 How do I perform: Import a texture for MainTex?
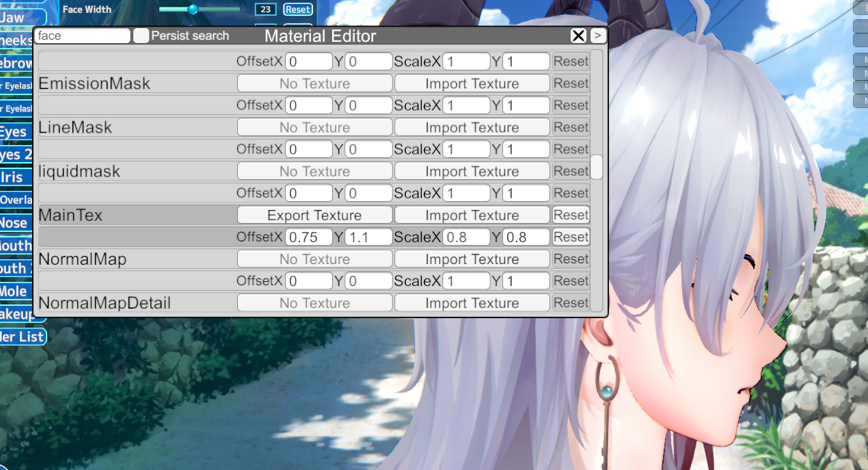pyautogui.click(x=472, y=216)
